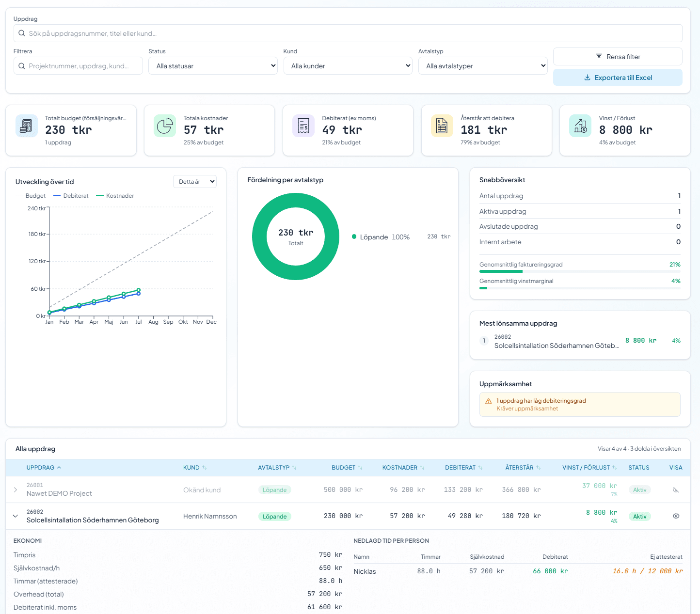700x614 pixels.
Task: Click the '366 800 kr' Återstår cell
Action: tap(521, 490)
